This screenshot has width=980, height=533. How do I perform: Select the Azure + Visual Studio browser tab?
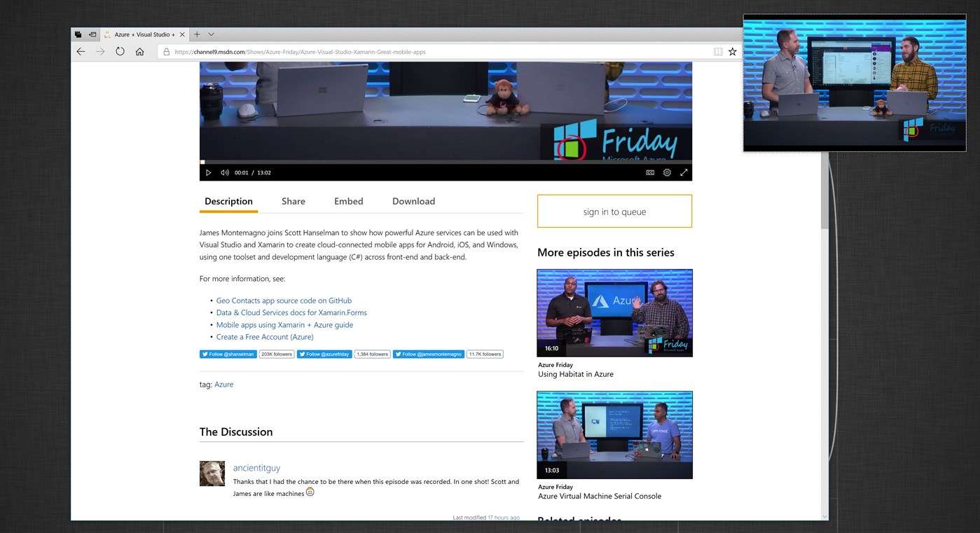point(144,34)
